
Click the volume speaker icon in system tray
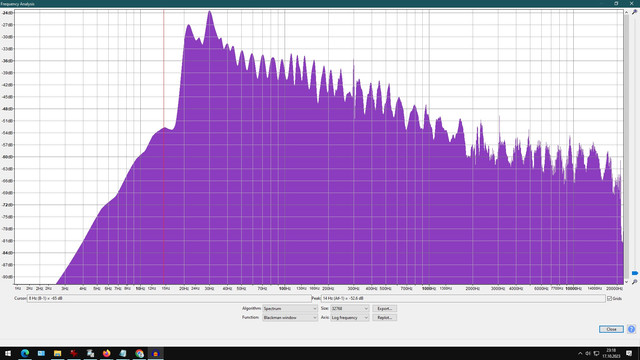[588, 353]
